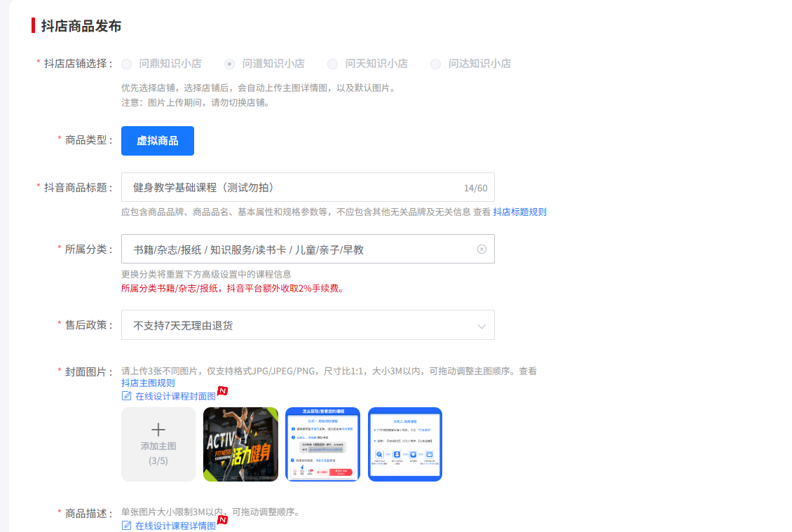The height and width of the screenshot is (532, 792).
Task: Open 在线设计课程封面图 link
Action: (175, 396)
